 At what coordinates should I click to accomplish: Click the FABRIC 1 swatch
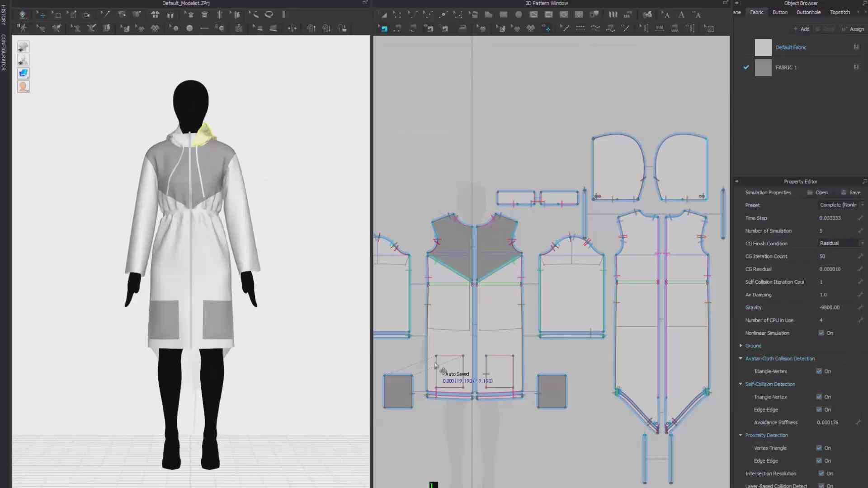point(763,67)
